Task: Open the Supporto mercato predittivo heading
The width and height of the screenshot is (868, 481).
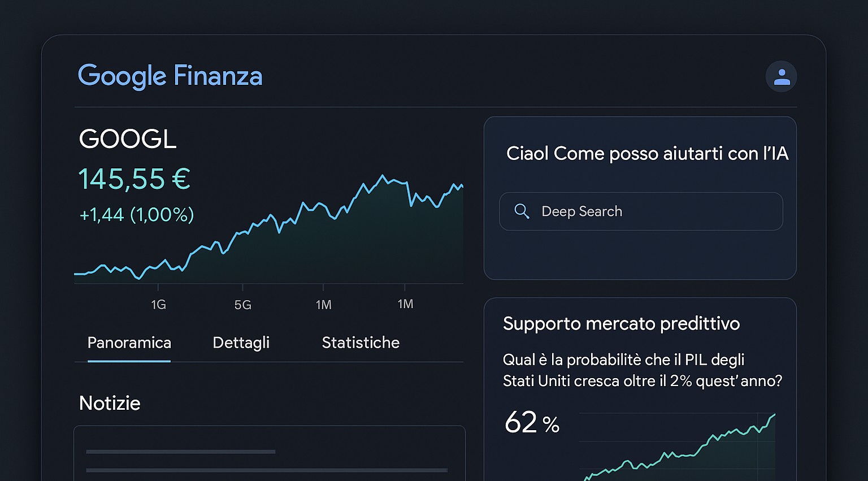Action: pos(621,324)
